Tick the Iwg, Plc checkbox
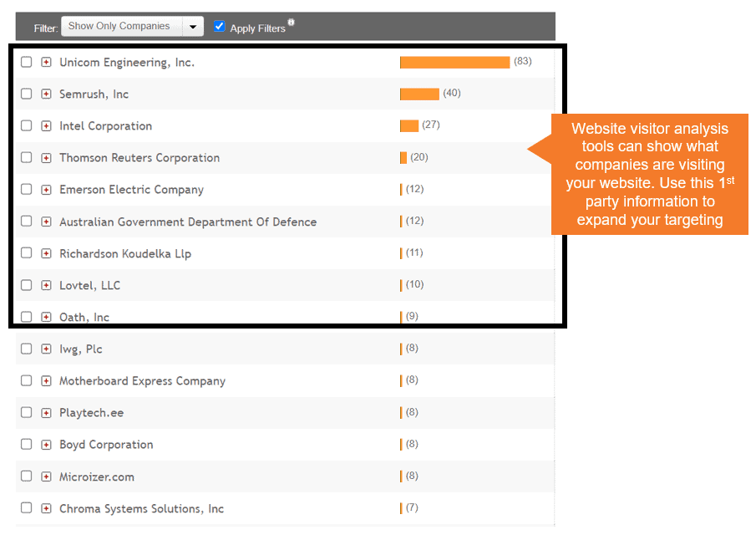 click(x=27, y=349)
